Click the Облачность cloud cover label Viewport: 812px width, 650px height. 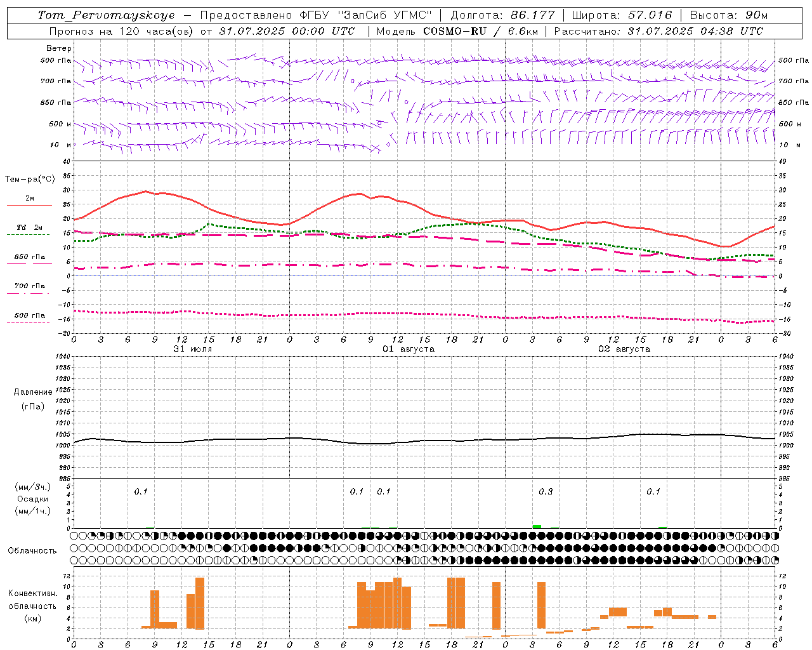click(x=32, y=551)
